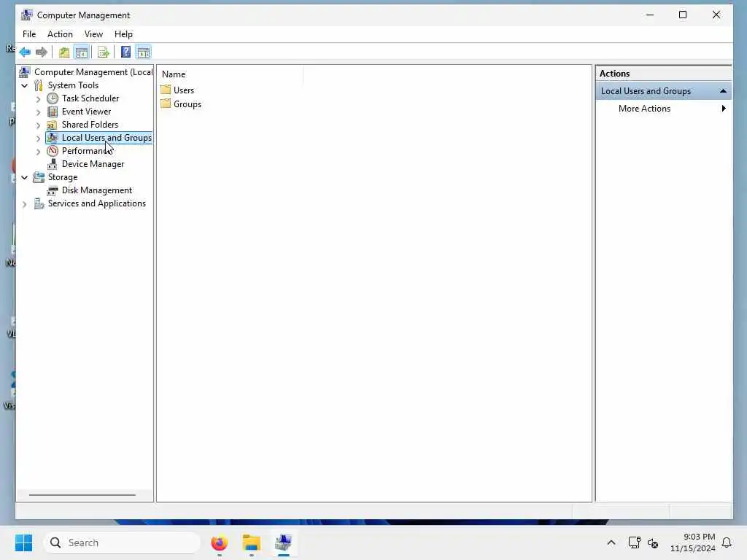747x560 pixels.
Task: Select Disk Management in the tree
Action: tap(97, 190)
